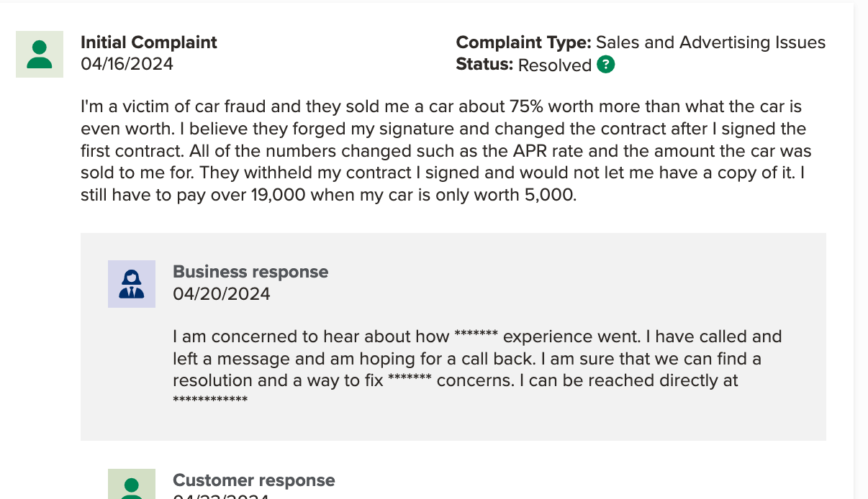Image resolution: width=868 pixels, height=499 pixels.
Task: Click Sales and Advertising Issues text
Action: coord(711,42)
